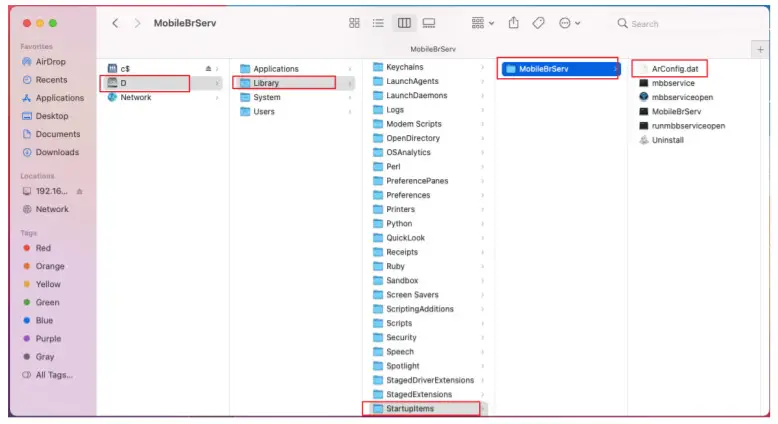This screenshot has width=778, height=424.
Task: Open Network under Locations in sidebar
Action: [x=52, y=209]
